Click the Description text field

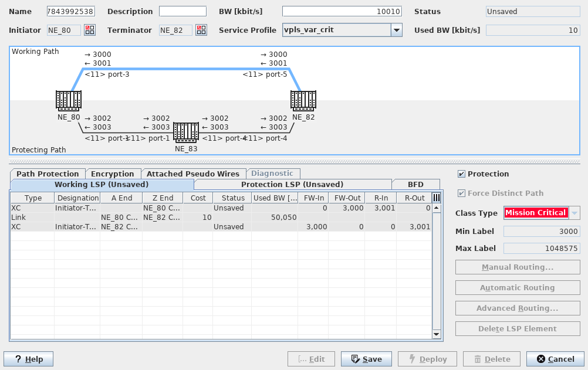tap(183, 12)
